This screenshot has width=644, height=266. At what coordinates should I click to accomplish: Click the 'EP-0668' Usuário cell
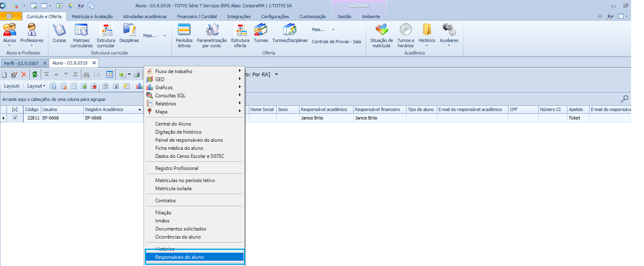62,118
